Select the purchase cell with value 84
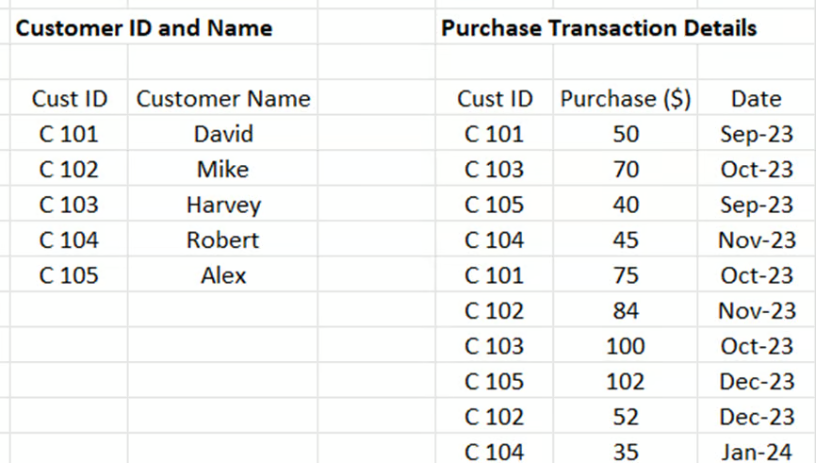 tap(626, 311)
